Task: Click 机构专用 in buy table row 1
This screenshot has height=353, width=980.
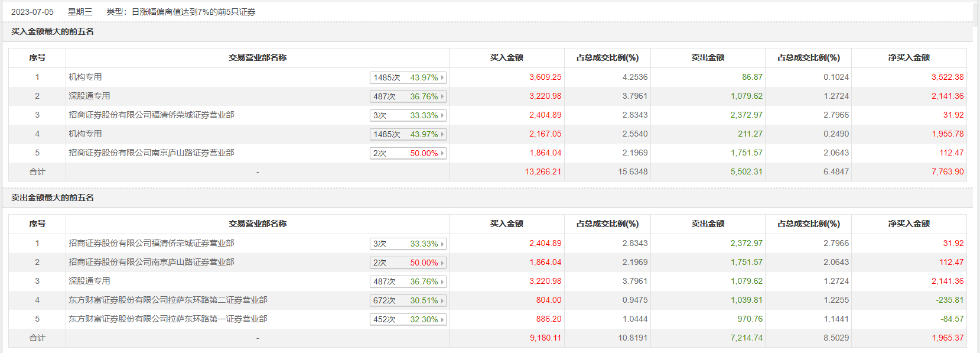Action: pyautogui.click(x=85, y=77)
